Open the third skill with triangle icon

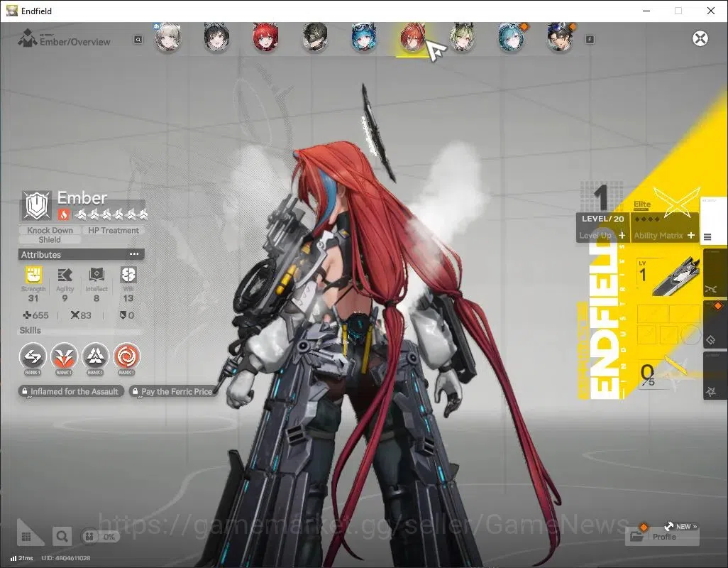tap(95, 356)
